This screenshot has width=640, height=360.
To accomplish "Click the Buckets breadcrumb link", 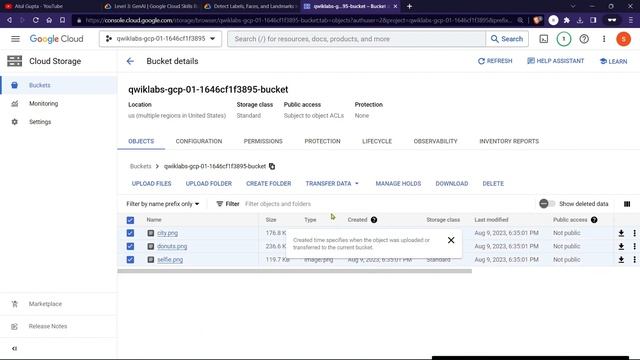I will click(140, 166).
